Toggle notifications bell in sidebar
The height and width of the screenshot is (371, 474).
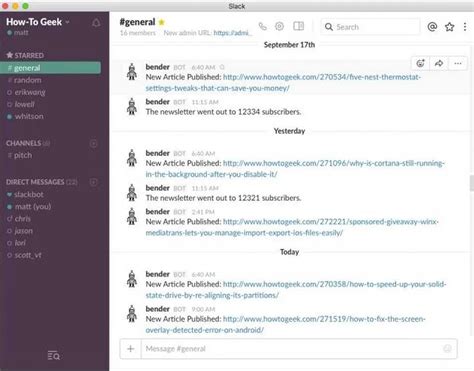tap(96, 23)
